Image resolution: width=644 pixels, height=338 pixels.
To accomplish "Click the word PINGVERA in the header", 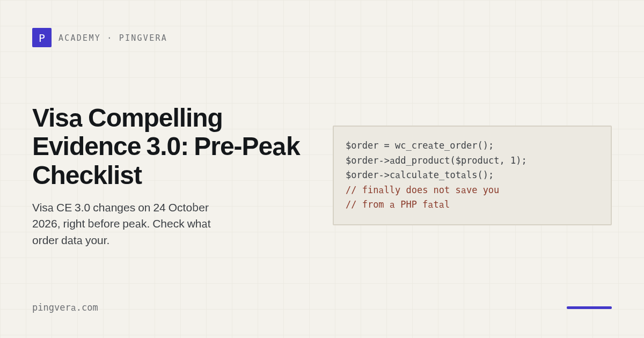I will pos(143,38).
